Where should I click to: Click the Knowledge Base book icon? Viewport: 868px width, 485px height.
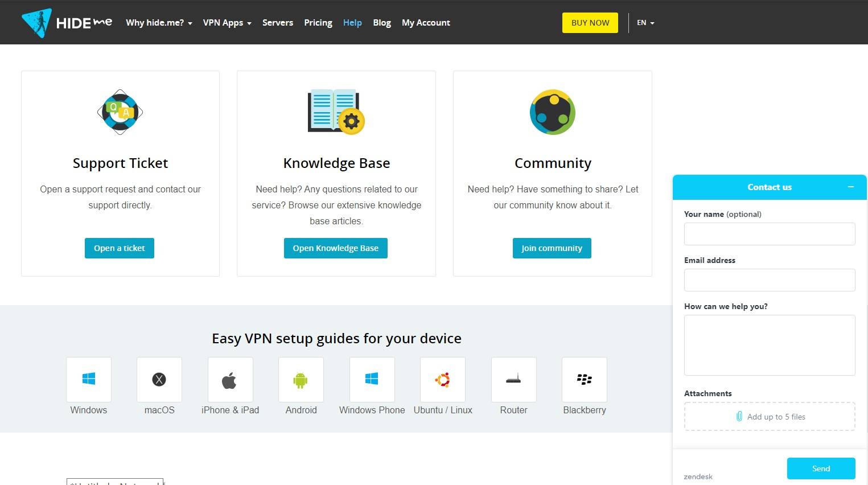[x=336, y=112]
